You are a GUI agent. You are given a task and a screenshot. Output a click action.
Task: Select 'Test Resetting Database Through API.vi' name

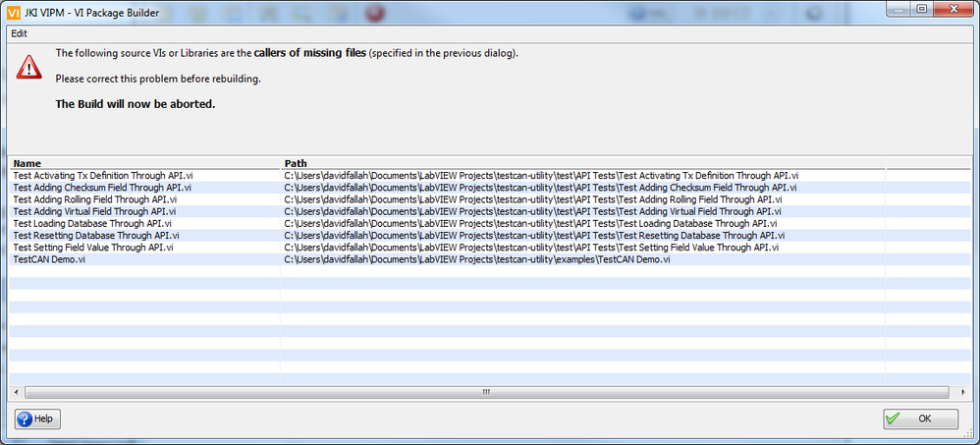click(x=96, y=235)
